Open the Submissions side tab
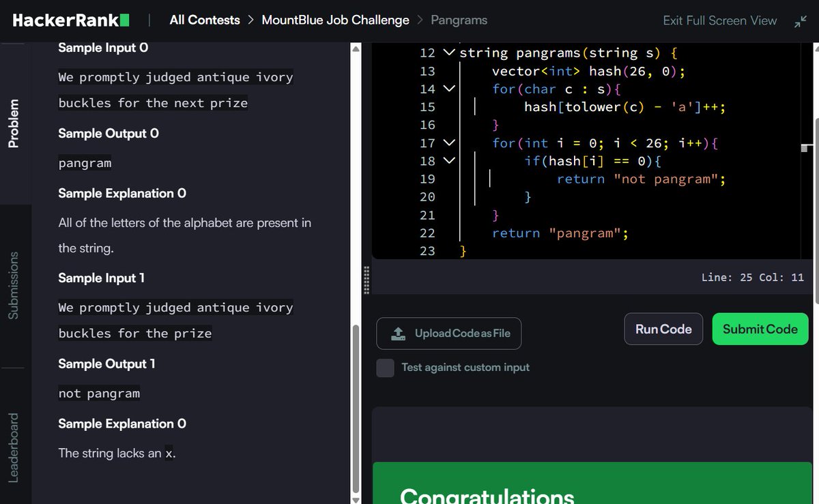 14,285
